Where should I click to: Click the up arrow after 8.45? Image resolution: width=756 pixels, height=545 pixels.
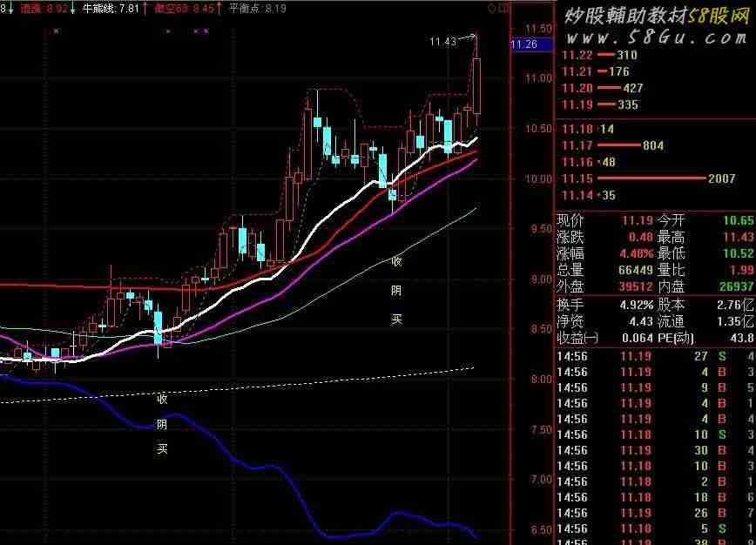click(219, 8)
